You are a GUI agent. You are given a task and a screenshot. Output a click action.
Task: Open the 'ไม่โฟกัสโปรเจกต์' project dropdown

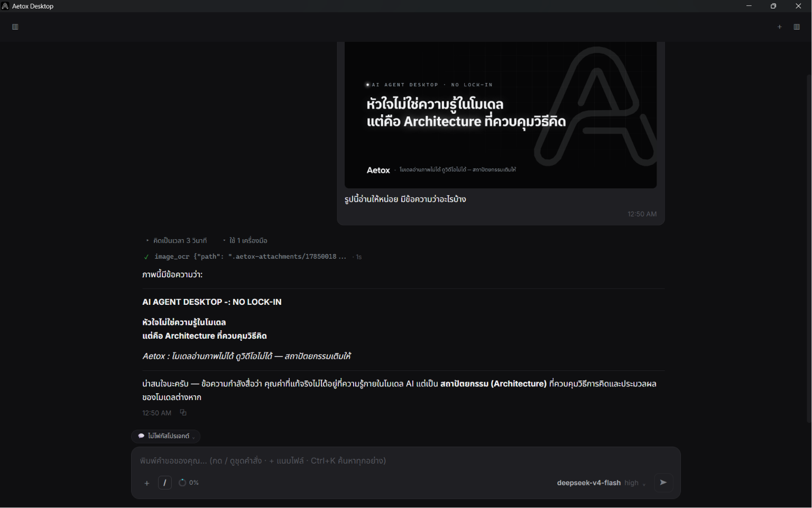(x=166, y=436)
